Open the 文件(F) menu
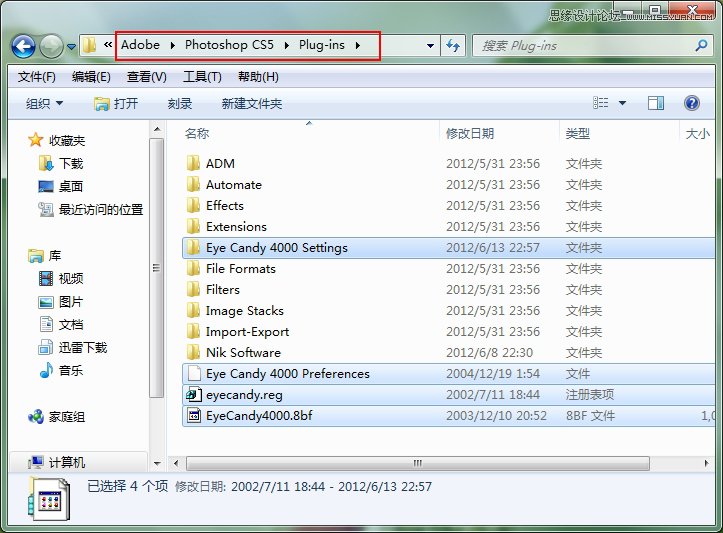The height and width of the screenshot is (533, 723). click(x=37, y=77)
